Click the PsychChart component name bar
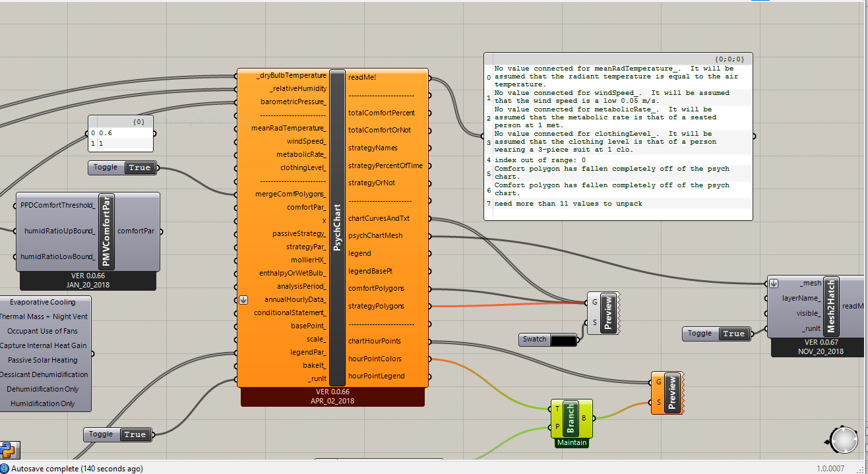 click(x=337, y=227)
